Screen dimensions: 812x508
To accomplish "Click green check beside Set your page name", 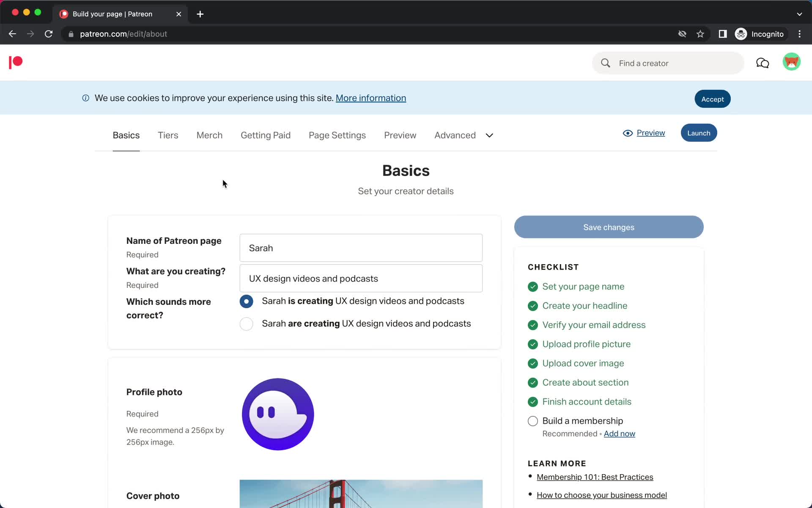I will coord(533,287).
